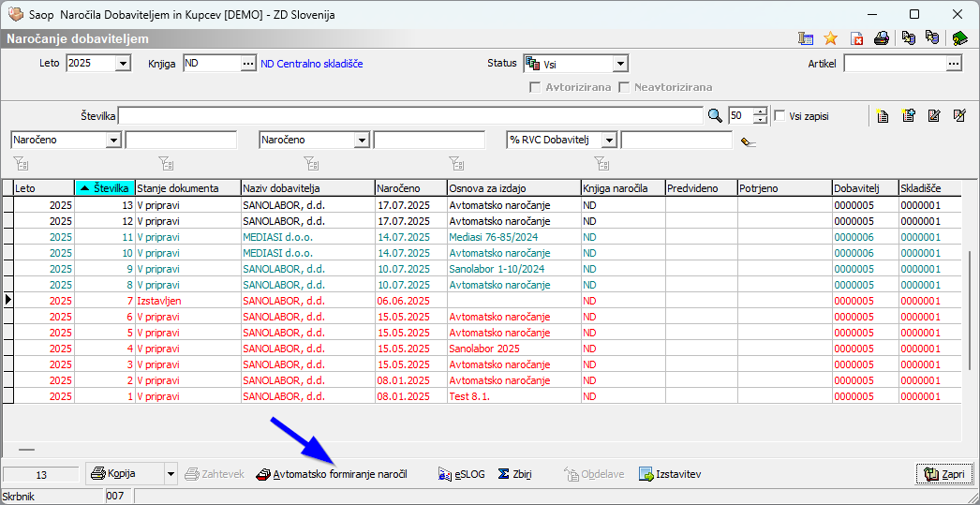Click the Mediasi 76-85/2024 cell
This screenshot has width=980, height=505.
(x=513, y=237)
